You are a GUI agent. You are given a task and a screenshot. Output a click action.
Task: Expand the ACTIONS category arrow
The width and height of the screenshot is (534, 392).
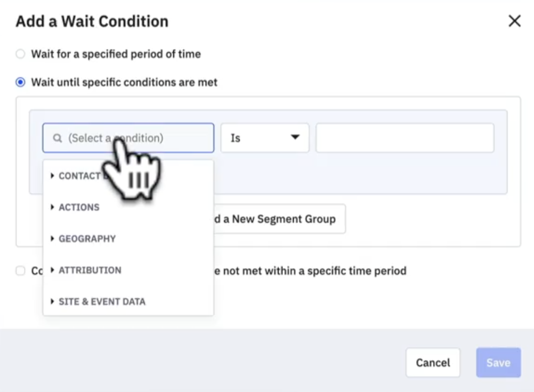point(52,207)
